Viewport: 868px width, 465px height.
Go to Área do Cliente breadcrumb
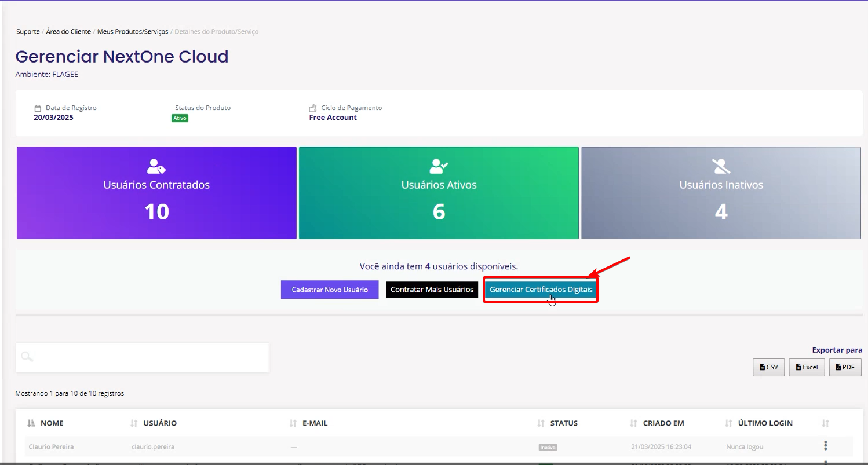click(68, 32)
